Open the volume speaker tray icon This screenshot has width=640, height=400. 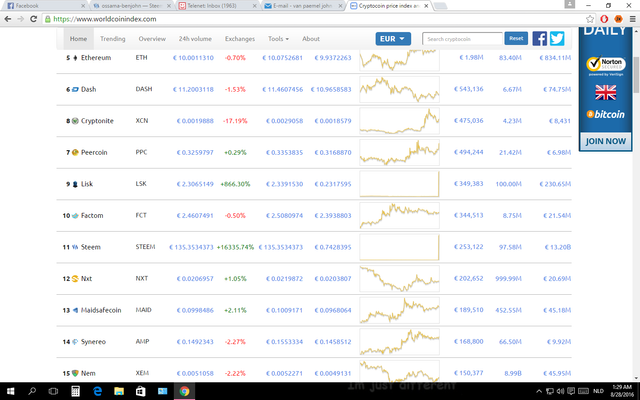coord(560,391)
